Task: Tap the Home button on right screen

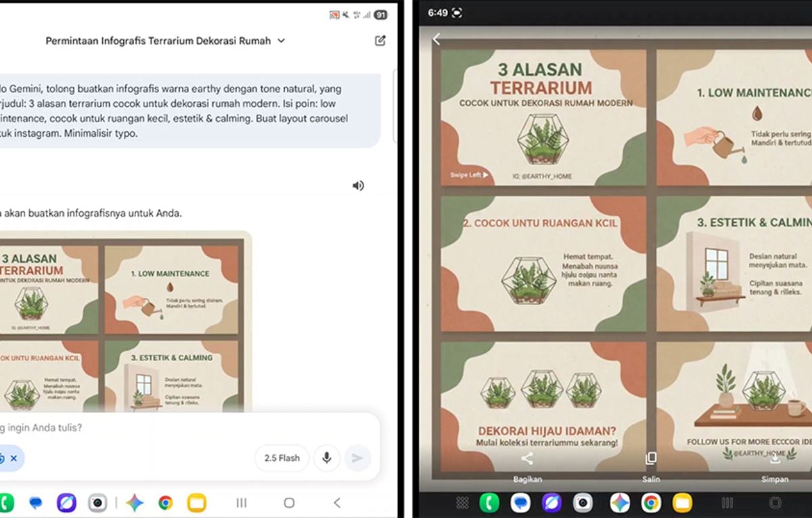Action: tap(775, 502)
